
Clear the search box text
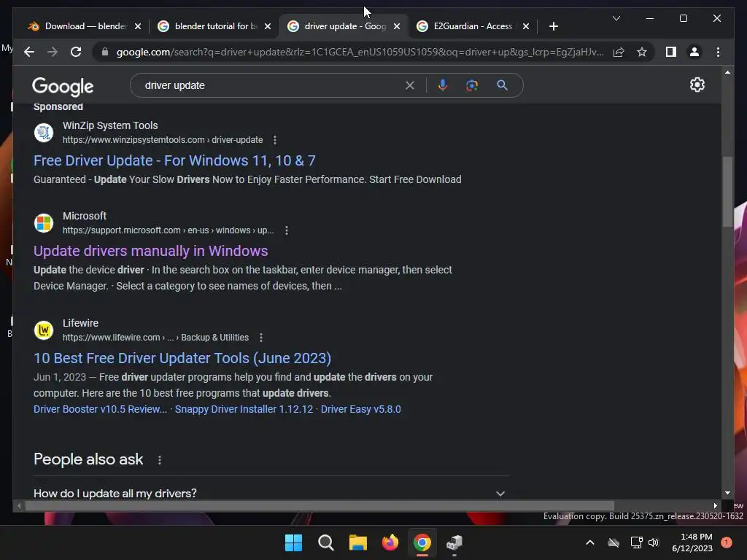coord(410,85)
